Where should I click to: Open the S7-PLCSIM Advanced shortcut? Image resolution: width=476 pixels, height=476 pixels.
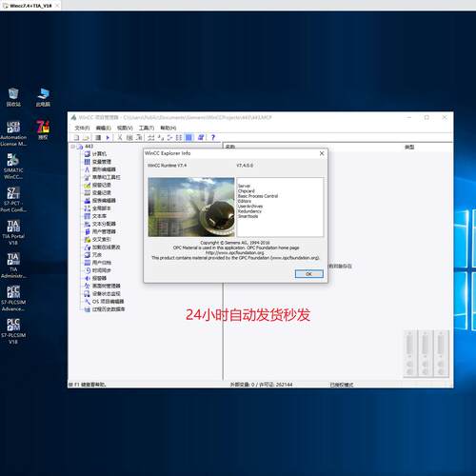(x=13, y=299)
